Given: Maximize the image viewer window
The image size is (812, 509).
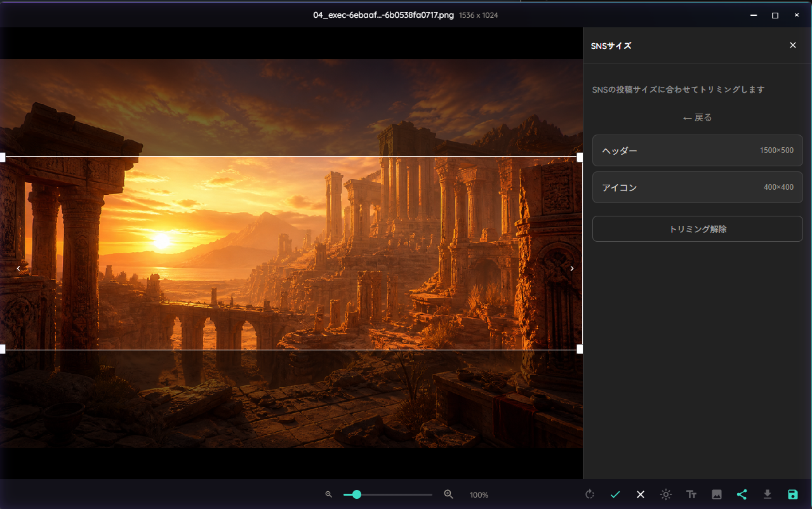Looking at the screenshot, I should [x=775, y=15].
